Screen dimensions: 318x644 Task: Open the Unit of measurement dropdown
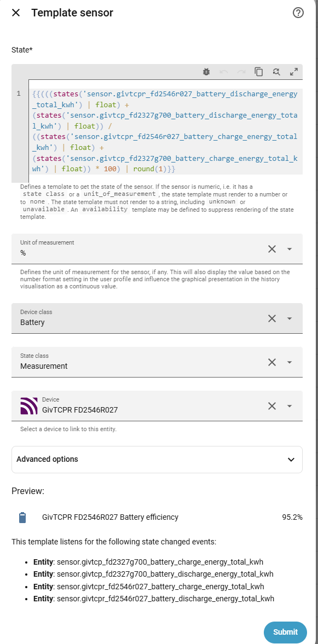coord(289,249)
